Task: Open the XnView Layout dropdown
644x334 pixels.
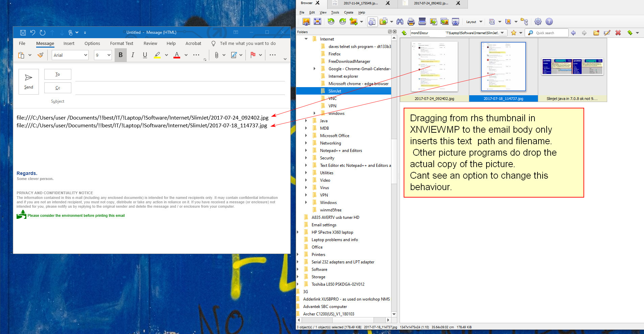Action: (474, 22)
